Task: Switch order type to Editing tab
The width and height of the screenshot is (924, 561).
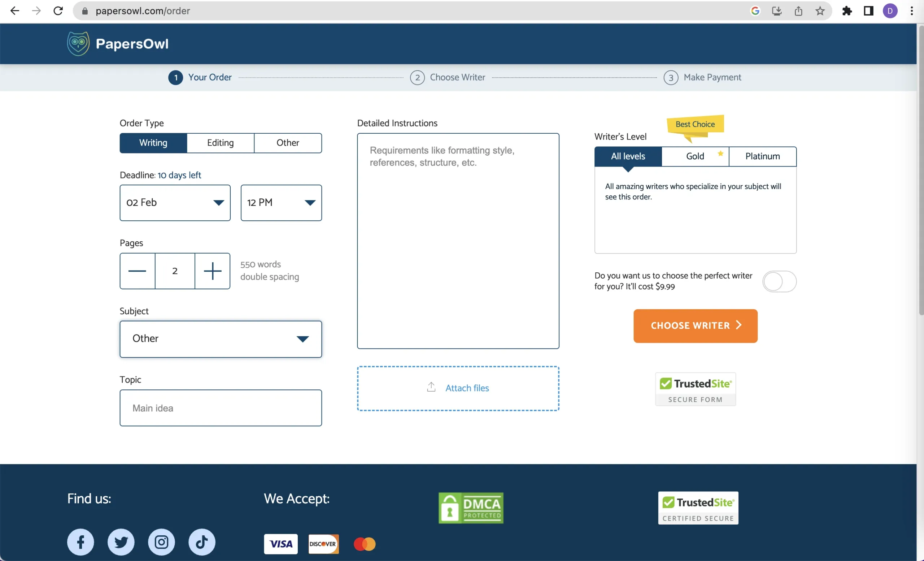Action: [220, 143]
